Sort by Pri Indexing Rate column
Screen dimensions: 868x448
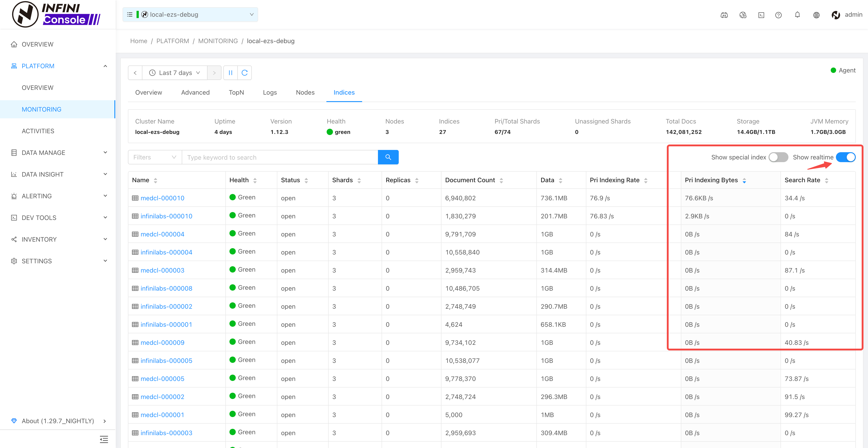[646, 180]
